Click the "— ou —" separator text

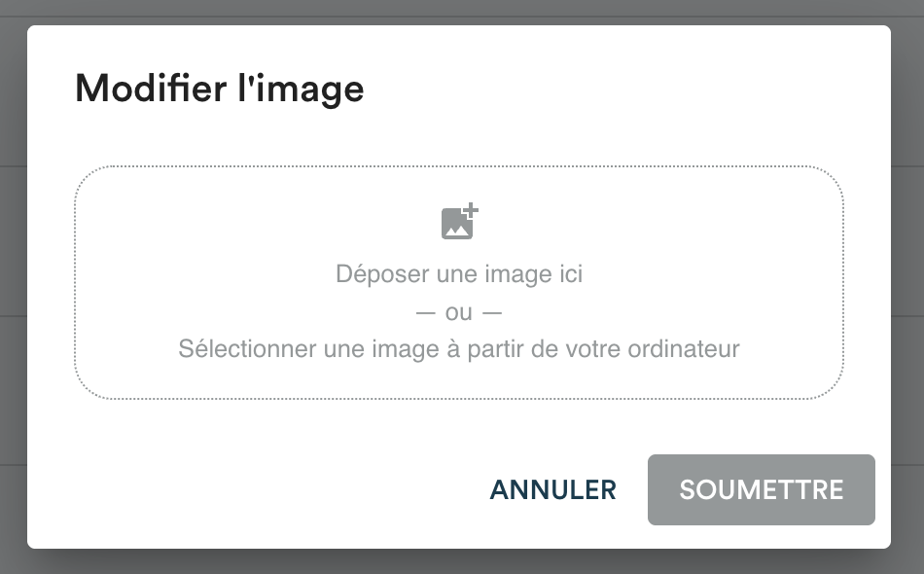tap(458, 312)
